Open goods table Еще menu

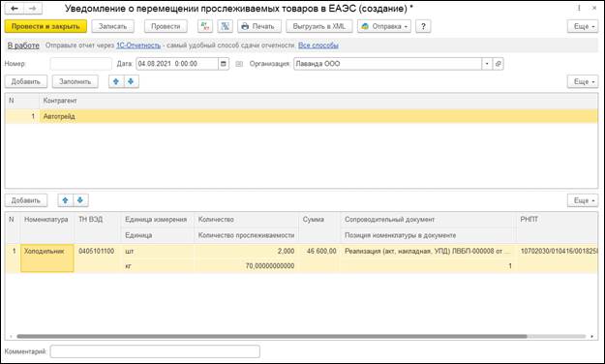pos(583,200)
